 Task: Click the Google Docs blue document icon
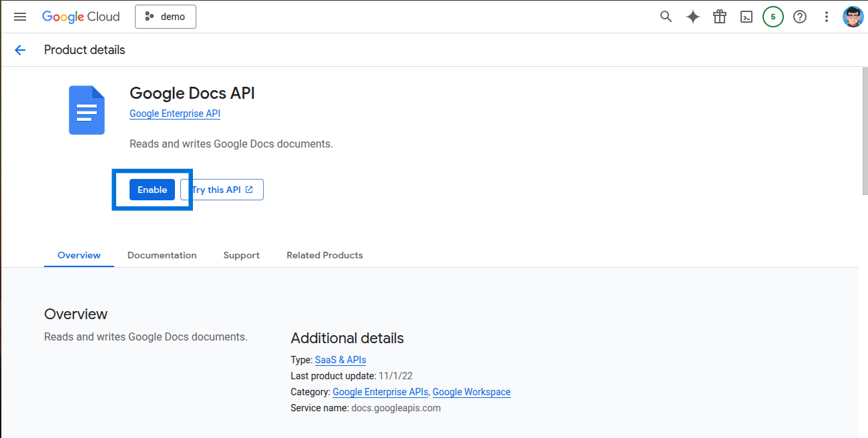click(x=87, y=110)
